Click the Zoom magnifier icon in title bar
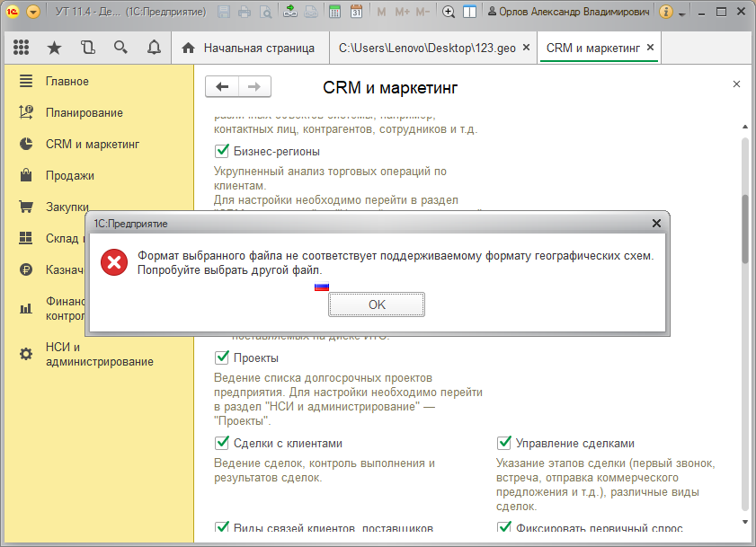The height and width of the screenshot is (547, 756). (x=449, y=12)
